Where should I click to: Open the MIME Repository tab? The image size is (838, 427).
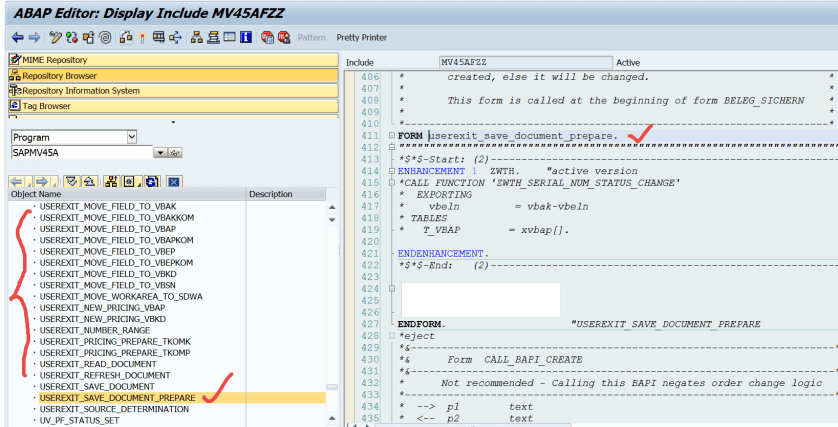(x=60, y=60)
